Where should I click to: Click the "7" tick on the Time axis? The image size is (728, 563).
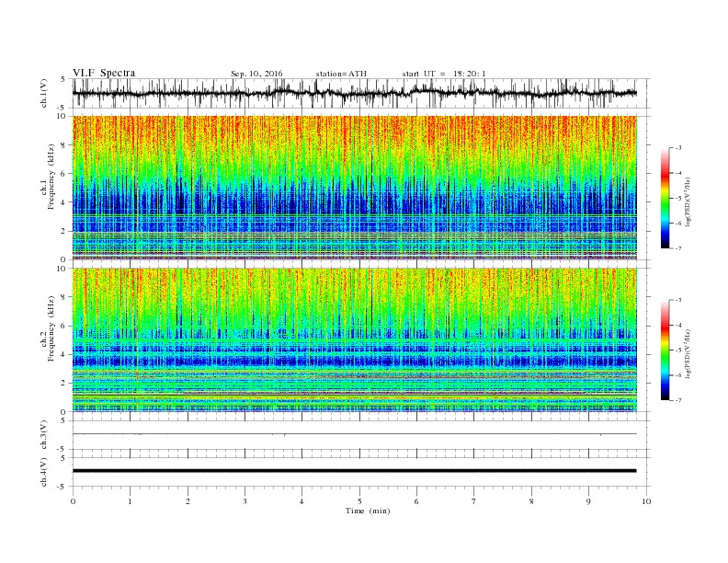[474, 501]
